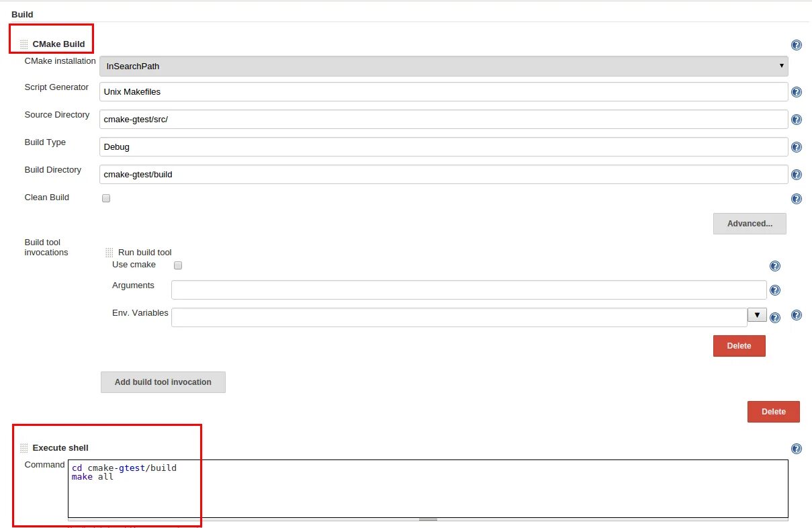
Task: Tick the Use cmake checkbox
Action: click(x=178, y=265)
